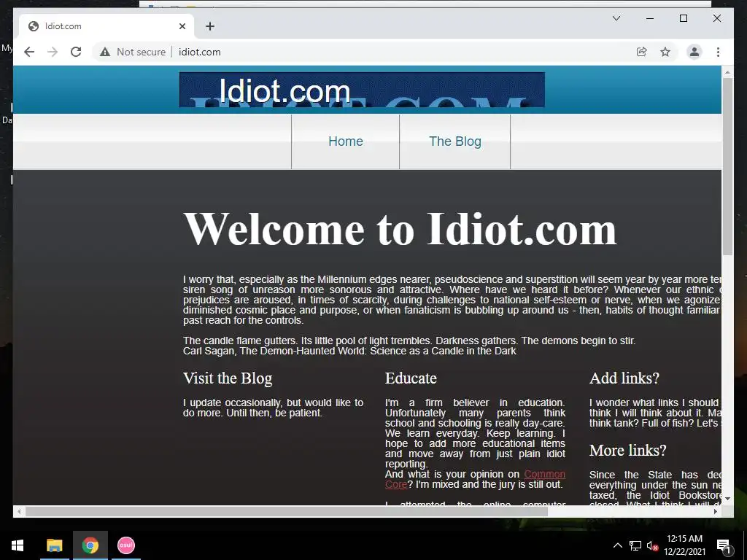Click the Educate section heading
The image size is (747, 560).
[x=411, y=378]
